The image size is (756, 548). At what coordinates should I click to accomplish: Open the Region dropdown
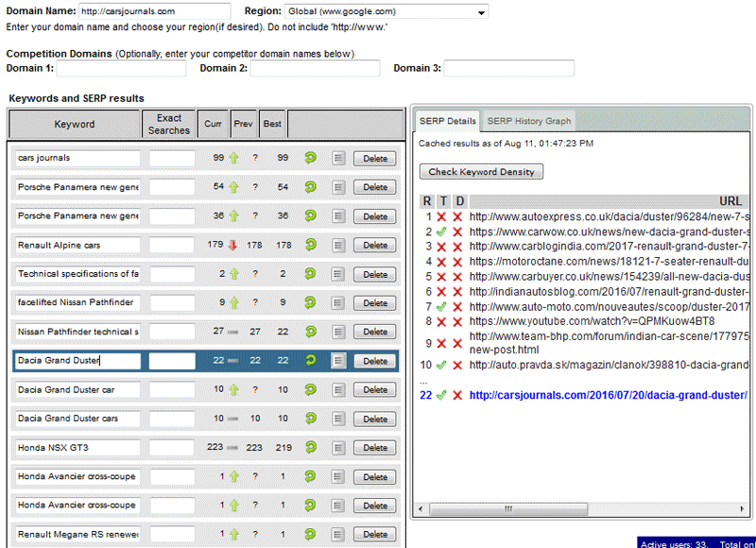387,11
